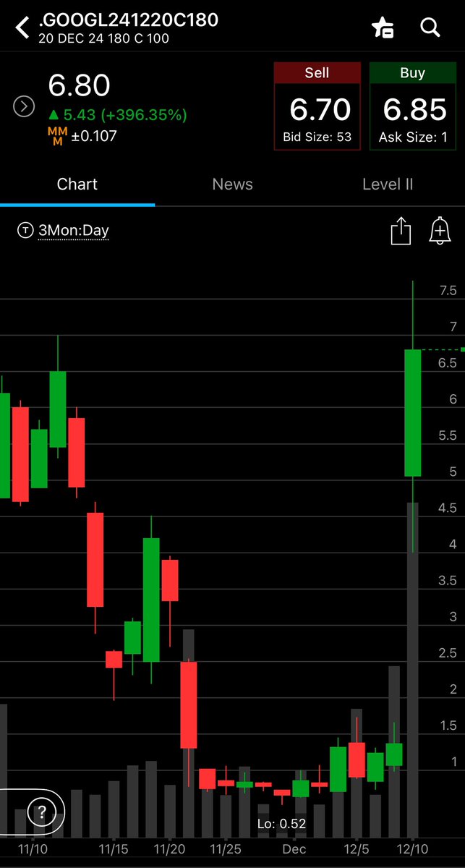Tap the last price 6.80

point(80,85)
